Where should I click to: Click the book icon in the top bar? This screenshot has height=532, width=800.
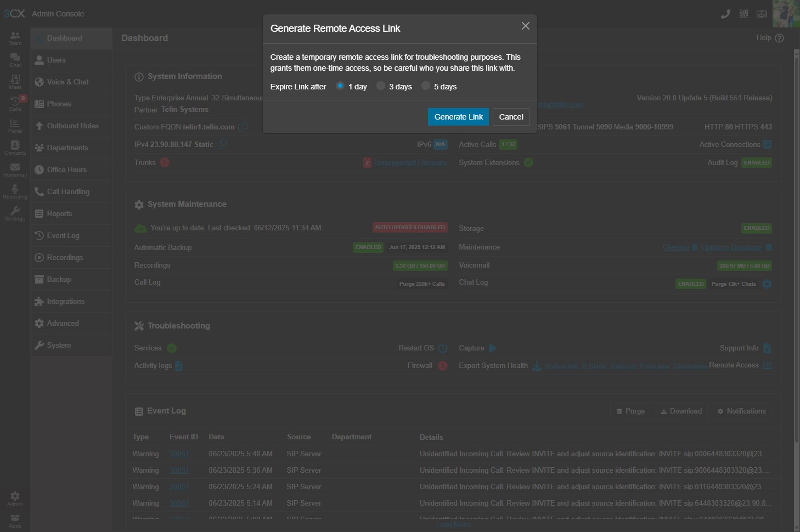[762, 14]
